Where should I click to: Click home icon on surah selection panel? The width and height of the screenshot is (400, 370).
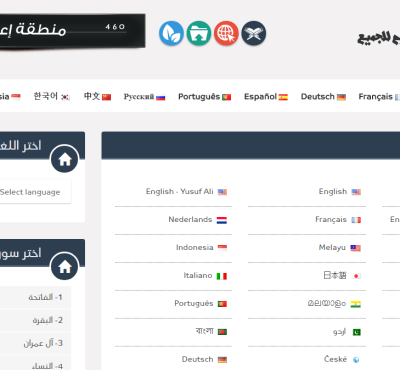coord(65,267)
